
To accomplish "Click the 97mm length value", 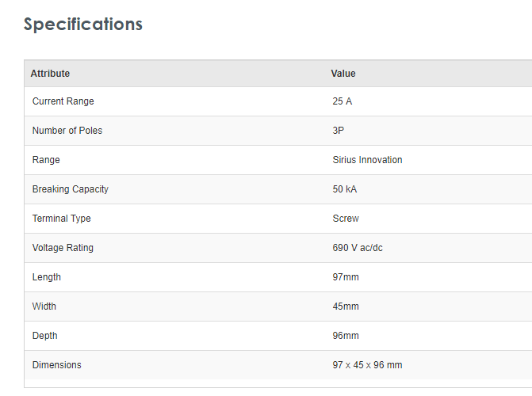I will pyautogui.click(x=346, y=277).
